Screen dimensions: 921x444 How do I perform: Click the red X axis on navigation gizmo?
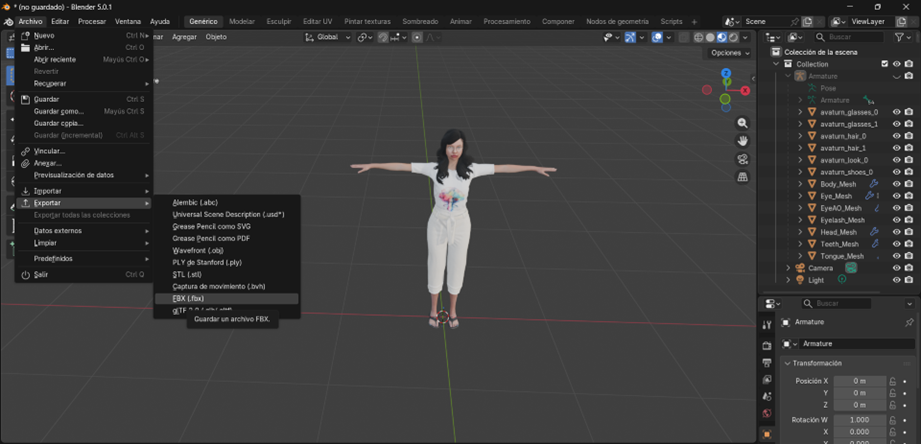click(x=745, y=90)
